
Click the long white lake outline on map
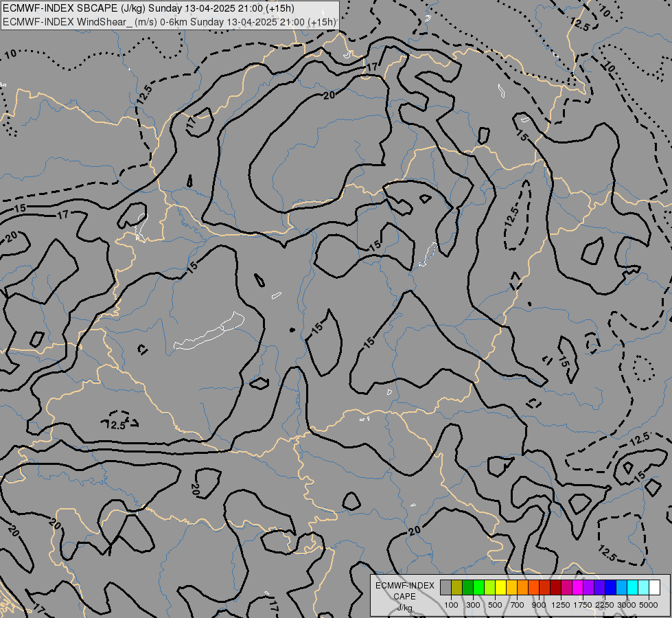209,332
